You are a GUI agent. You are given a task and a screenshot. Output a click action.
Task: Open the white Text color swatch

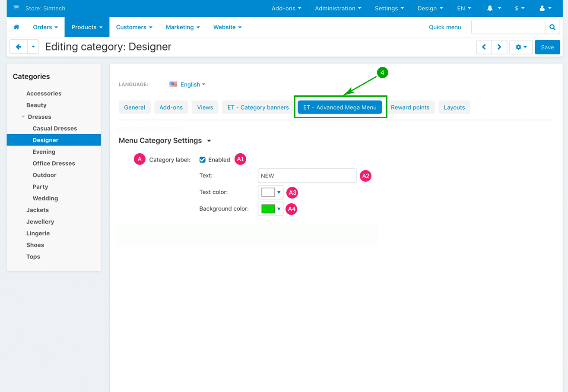point(270,192)
